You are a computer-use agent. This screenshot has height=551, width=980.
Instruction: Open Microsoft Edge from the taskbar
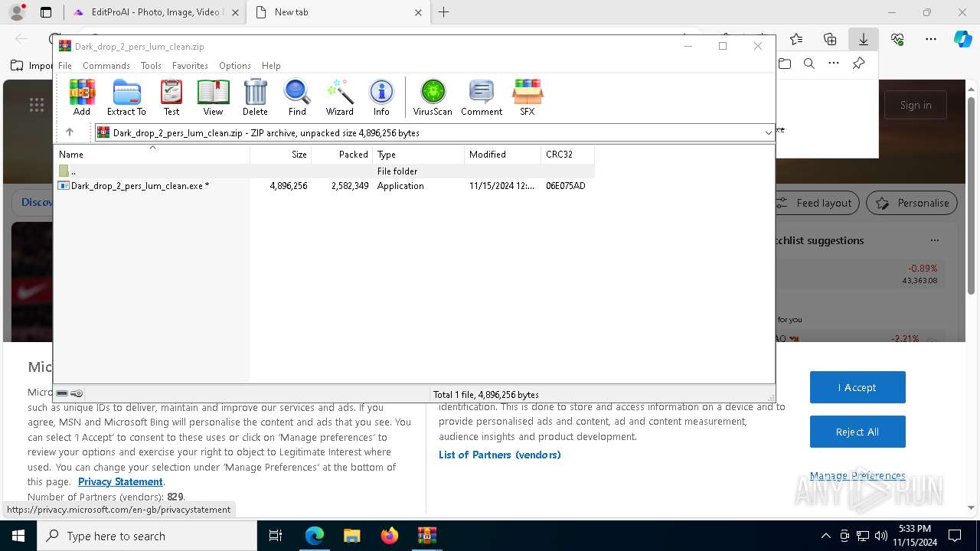pyautogui.click(x=315, y=536)
